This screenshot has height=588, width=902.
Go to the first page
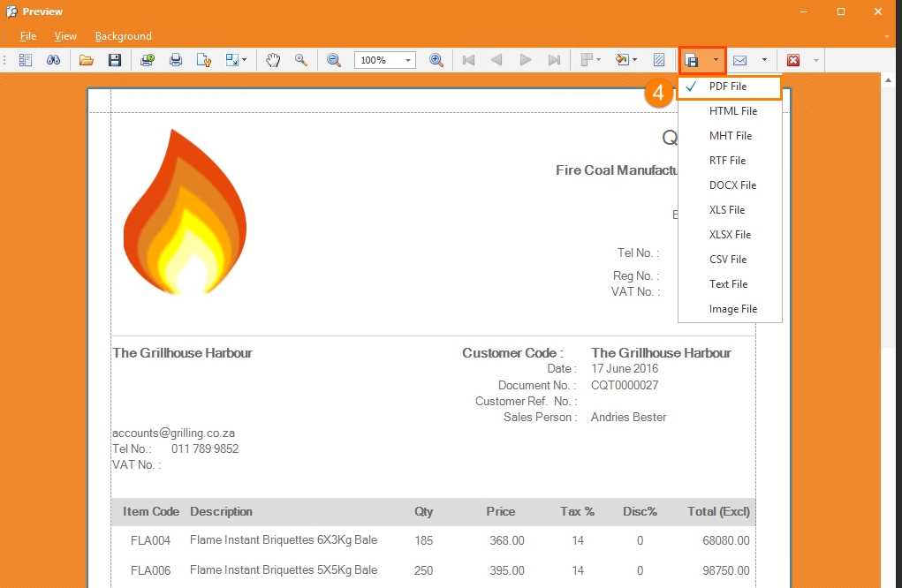click(468, 59)
